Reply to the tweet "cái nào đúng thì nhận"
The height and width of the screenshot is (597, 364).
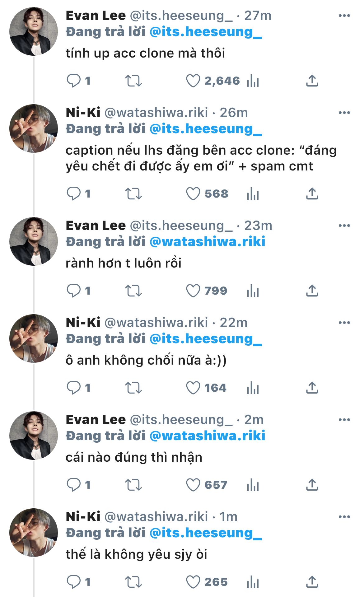[x=74, y=485]
